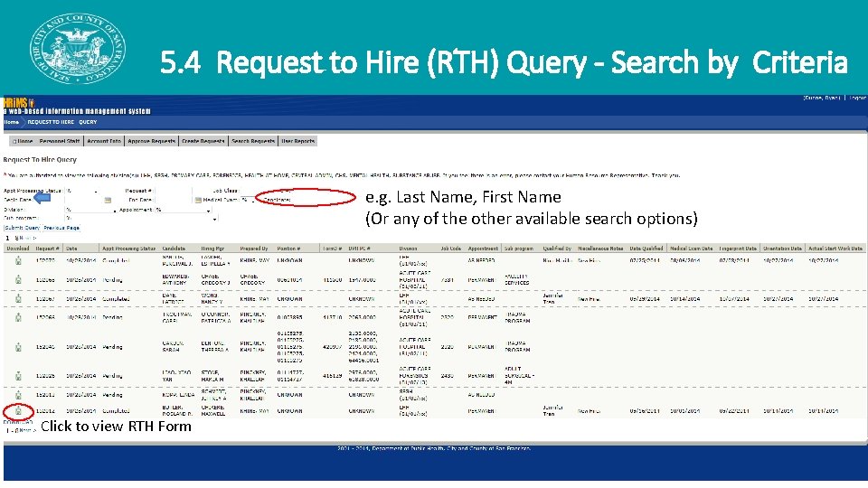The image size is (868, 488).
Task: Click the Medical Exam Date column header
Action: 691,249
